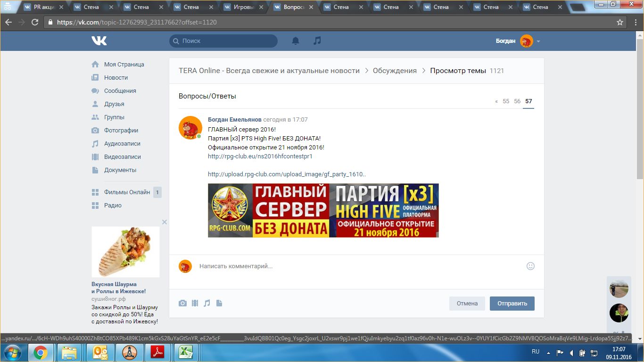Click the post author's avatar

click(x=190, y=127)
